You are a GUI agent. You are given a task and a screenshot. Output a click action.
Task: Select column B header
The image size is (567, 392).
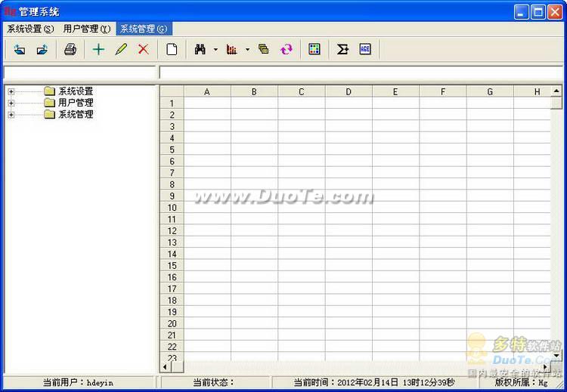[254, 91]
